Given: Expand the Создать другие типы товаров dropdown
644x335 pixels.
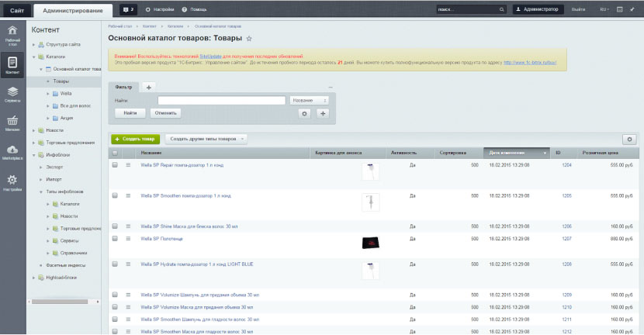Looking at the screenshot, I should pyautogui.click(x=205, y=139).
